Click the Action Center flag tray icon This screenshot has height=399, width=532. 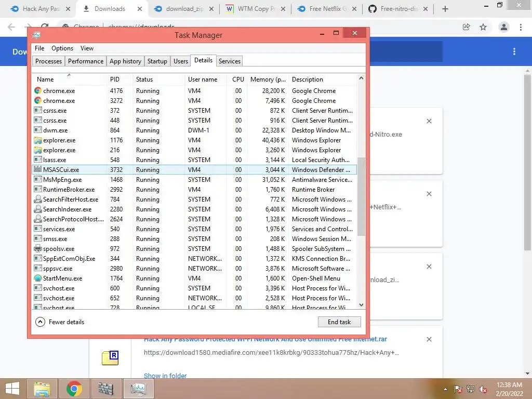458,389
